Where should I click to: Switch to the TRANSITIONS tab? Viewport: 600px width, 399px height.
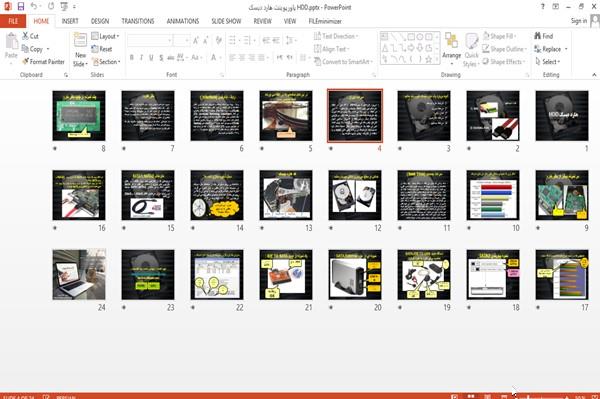pos(138,21)
